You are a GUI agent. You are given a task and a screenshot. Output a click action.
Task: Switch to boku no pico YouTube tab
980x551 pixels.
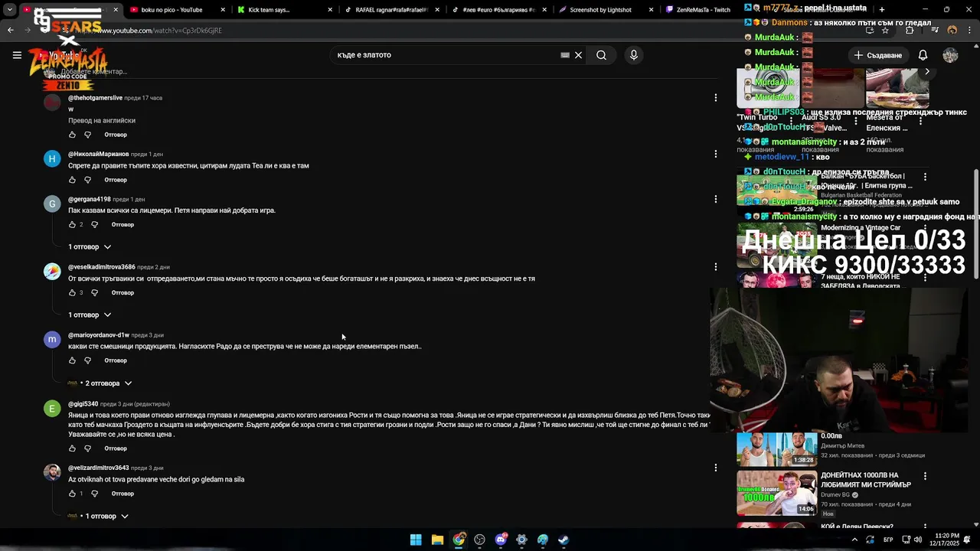178,10
